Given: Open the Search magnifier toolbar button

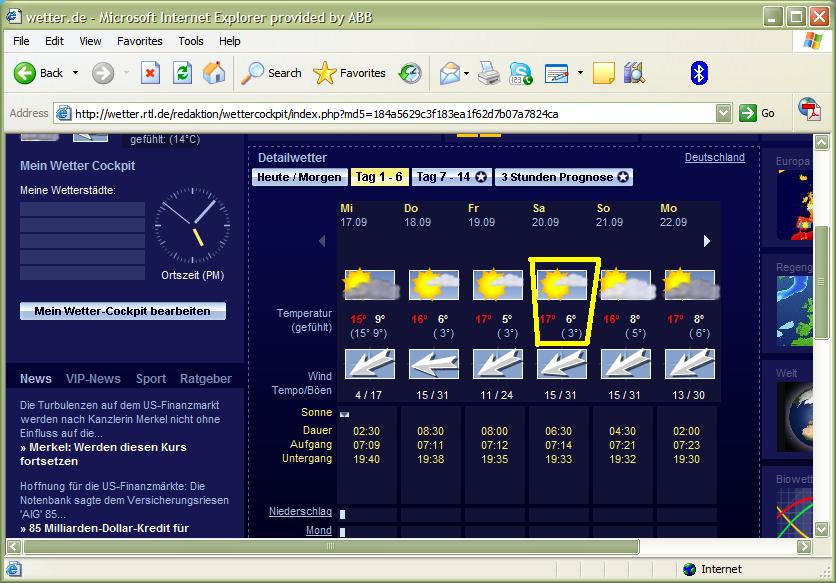Looking at the screenshot, I should click(x=272, y=73).
